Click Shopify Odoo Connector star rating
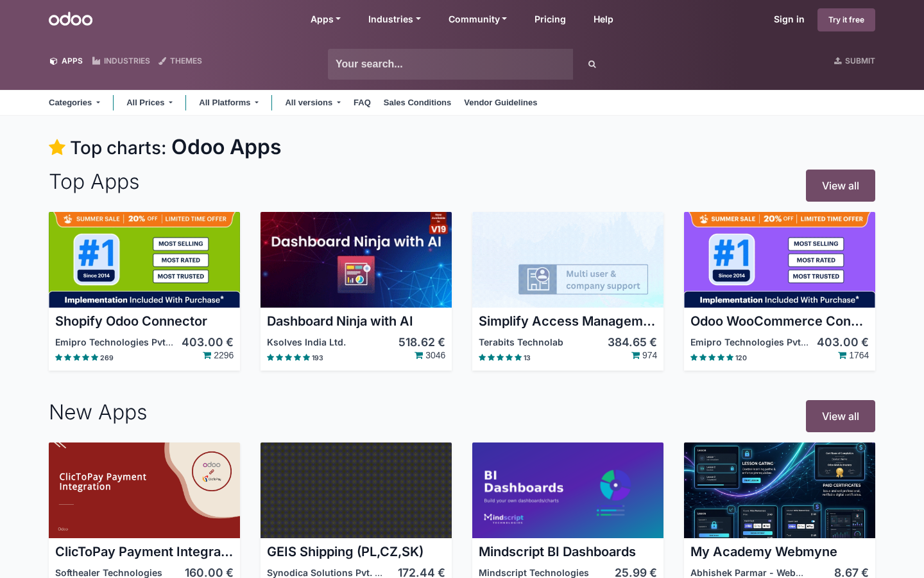Screen dimensions: 924x578 click(77, 358)
